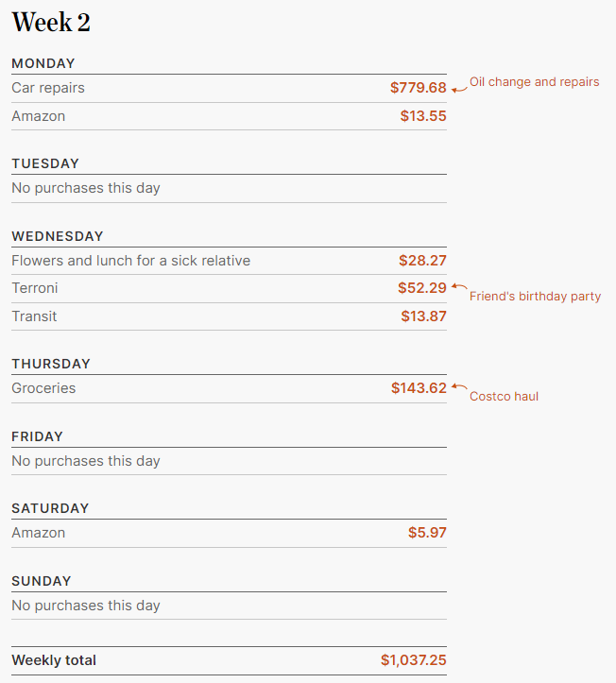Image resolution: width=616 pixels, height=683 pixels.
Task: Click the Tuesday day header
Action: [x=45, y=163]
